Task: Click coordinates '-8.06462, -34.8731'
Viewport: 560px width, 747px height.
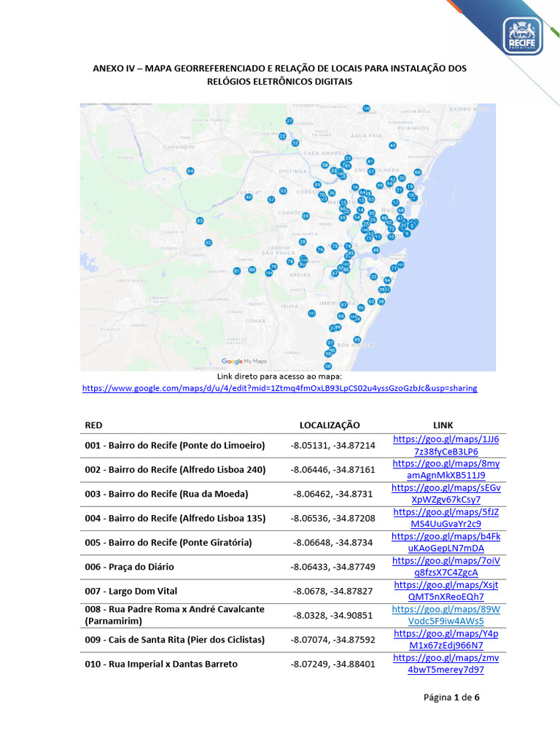Action: (x=332, y=494)
